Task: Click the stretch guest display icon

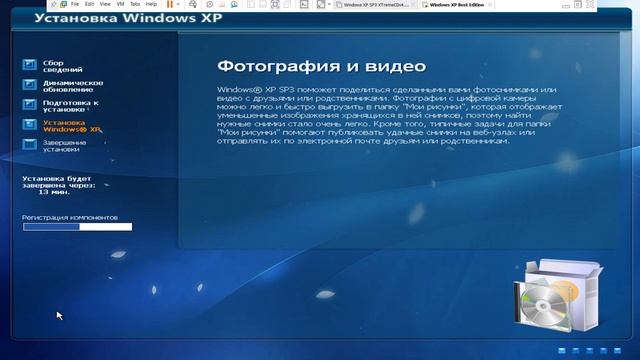Action: pos(321,4)
